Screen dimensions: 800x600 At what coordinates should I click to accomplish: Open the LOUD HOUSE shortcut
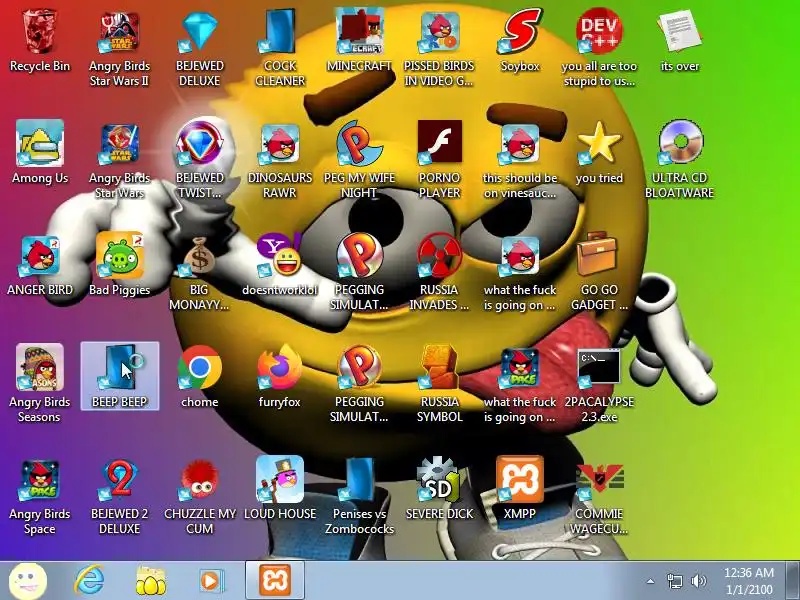click(x=280, y=489)
